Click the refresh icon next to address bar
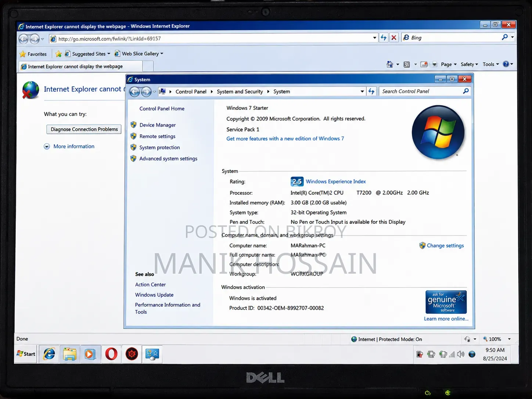Screen dimensions: 532x399 [384, 38]
